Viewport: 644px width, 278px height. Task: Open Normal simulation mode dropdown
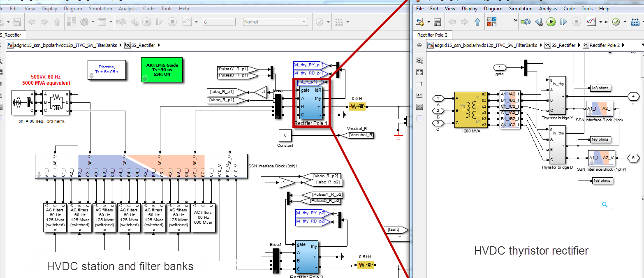tap(276, 22)
